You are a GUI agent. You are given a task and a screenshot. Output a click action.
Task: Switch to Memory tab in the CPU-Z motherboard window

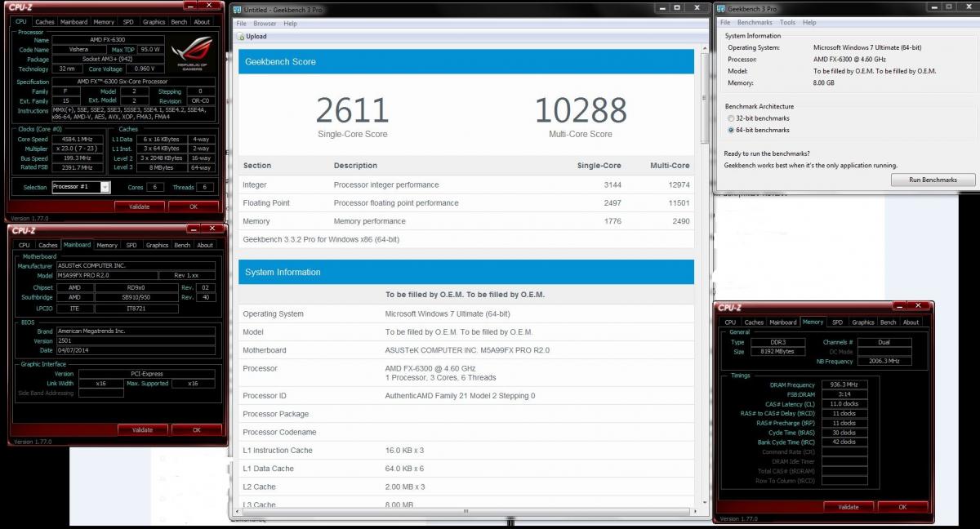pos(107,245)
